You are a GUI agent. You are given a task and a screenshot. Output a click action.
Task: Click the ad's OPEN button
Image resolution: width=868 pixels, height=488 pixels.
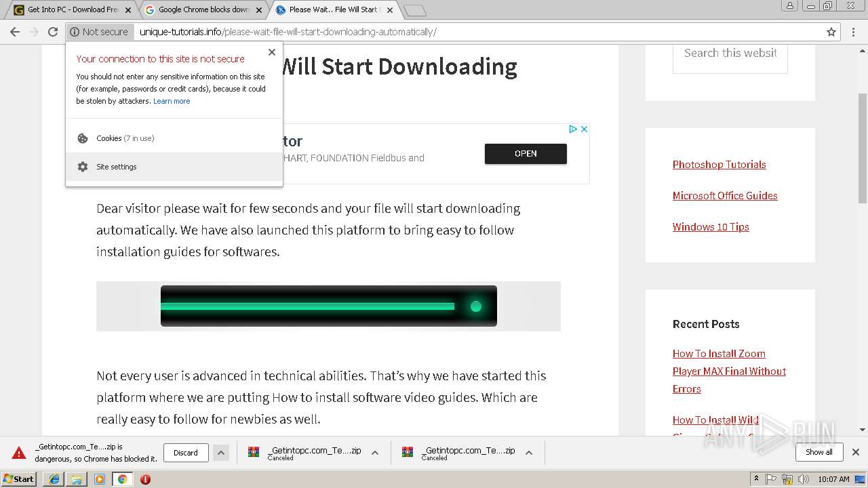point(526,154)
